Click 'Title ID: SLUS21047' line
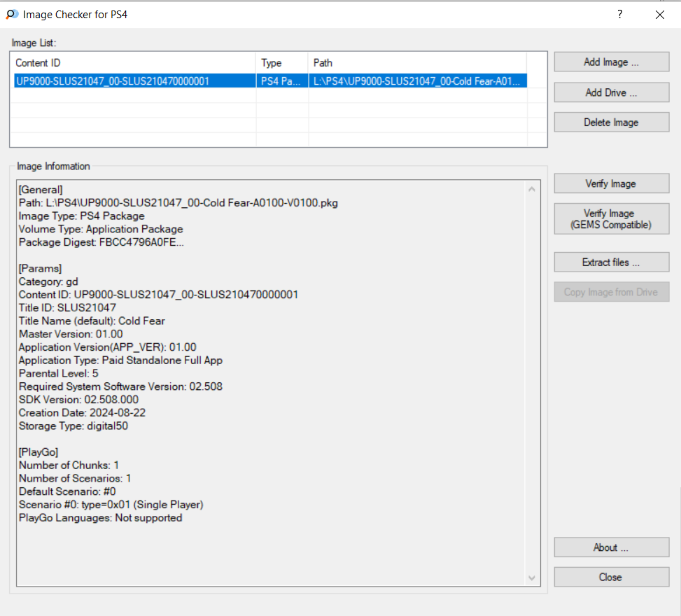681x616 pixels. (67, 307)
